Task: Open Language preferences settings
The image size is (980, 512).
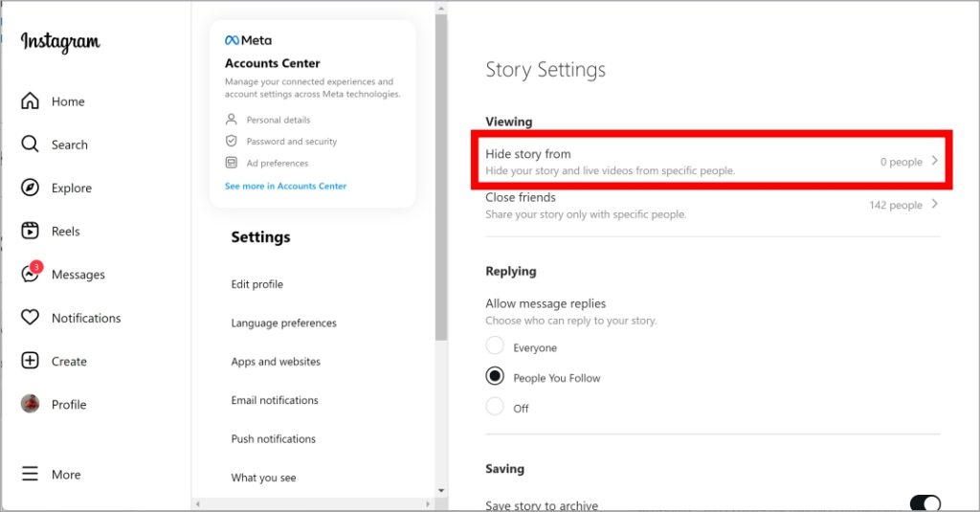Action: [x=283, y=323]
